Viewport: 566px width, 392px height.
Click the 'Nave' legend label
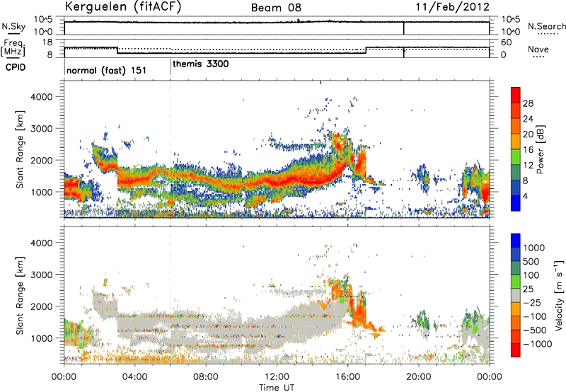538,49
